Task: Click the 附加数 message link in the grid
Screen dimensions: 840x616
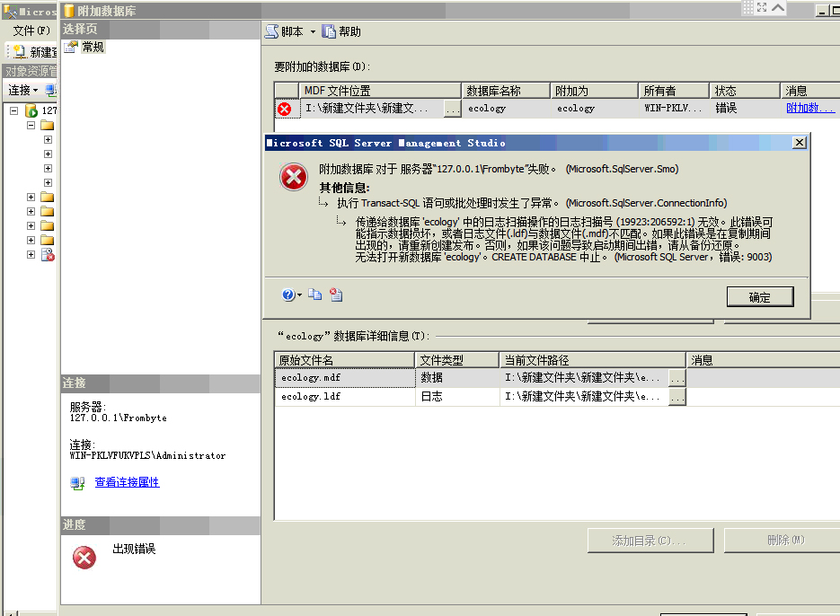Action: coord(810,108)
